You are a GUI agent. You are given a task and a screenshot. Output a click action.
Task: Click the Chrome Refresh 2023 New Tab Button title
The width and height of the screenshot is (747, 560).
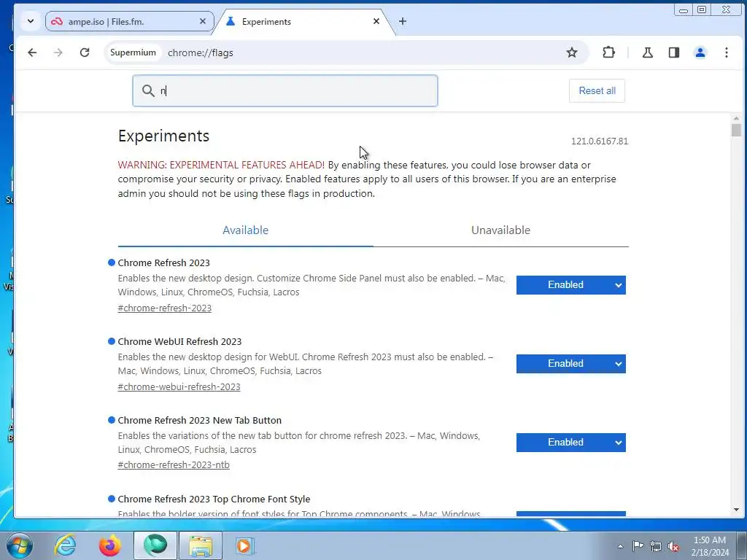200,421
